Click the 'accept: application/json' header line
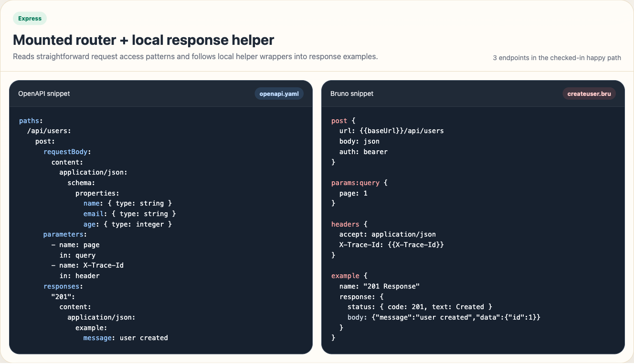 [x=388, y=234]
